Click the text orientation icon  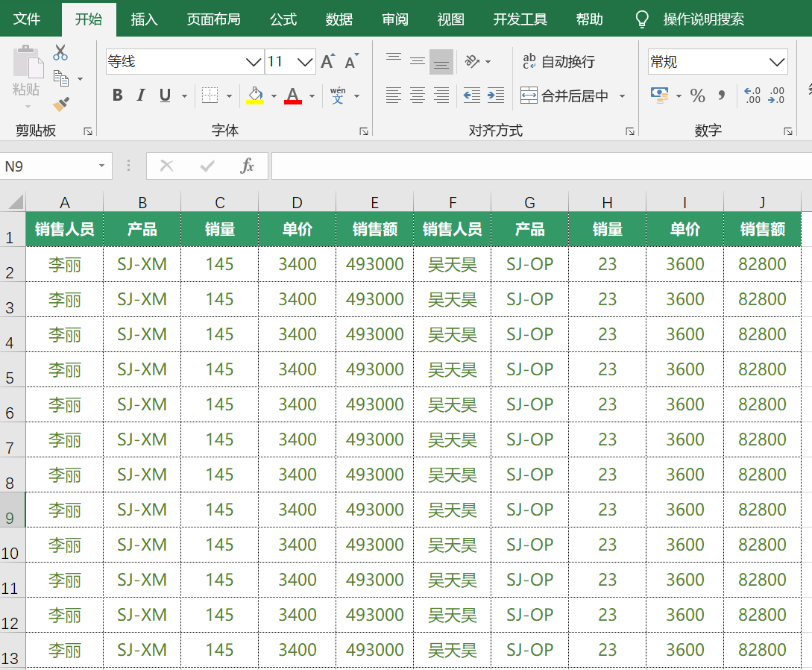[472, 62]
